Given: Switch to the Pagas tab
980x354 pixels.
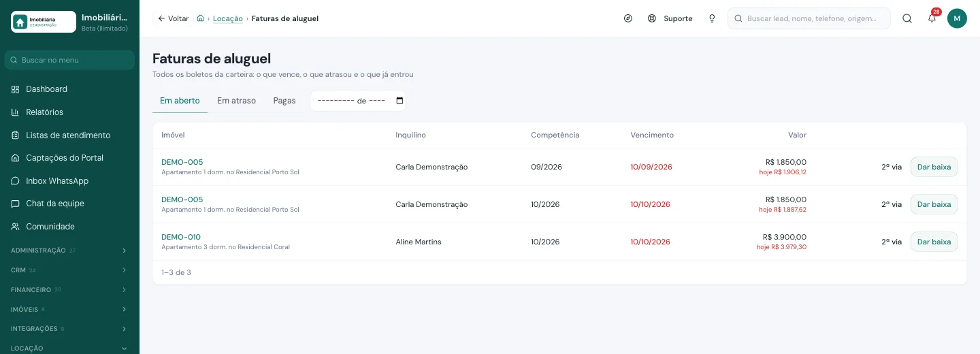Looking at the screenshot, I should tap(284, 101).
